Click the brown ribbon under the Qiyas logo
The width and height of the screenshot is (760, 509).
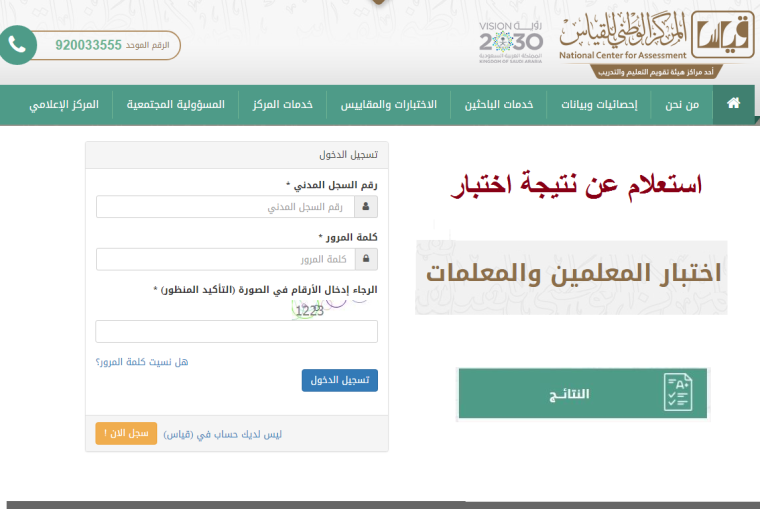(x=656, y=72)
